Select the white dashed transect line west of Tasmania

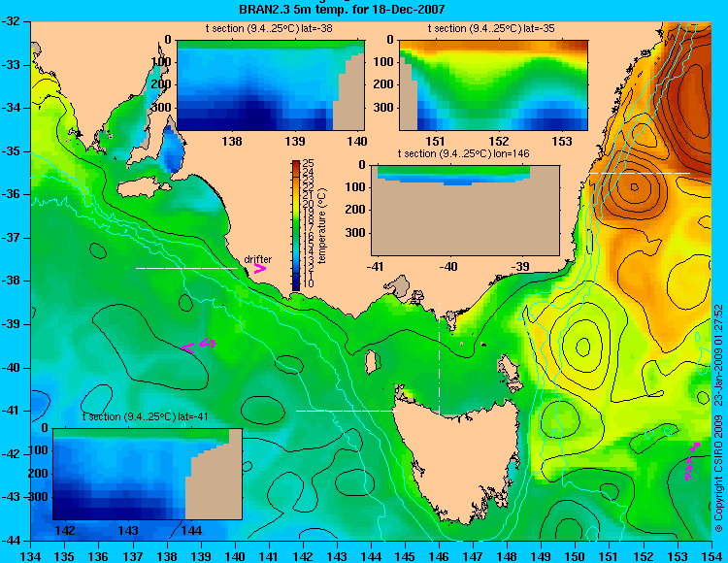[x=347, y=411]
